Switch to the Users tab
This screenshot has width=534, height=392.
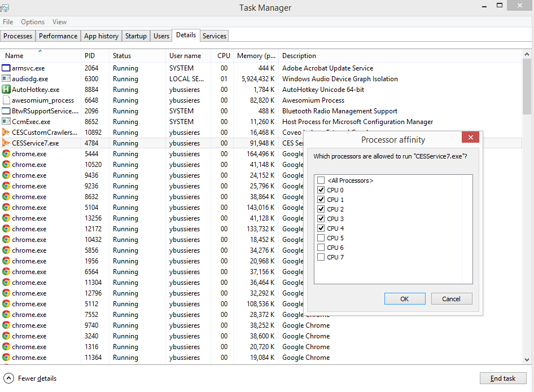pyautogui.click(x=161, y=36)
